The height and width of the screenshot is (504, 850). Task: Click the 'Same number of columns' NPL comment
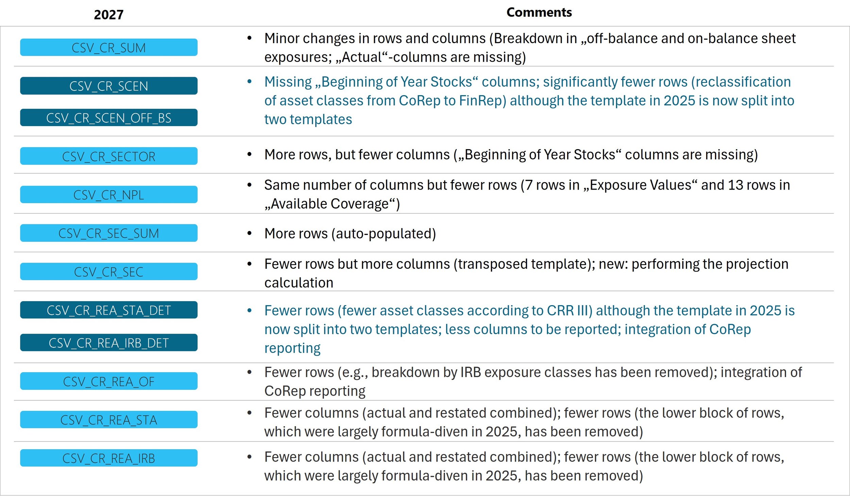point(527,194)
